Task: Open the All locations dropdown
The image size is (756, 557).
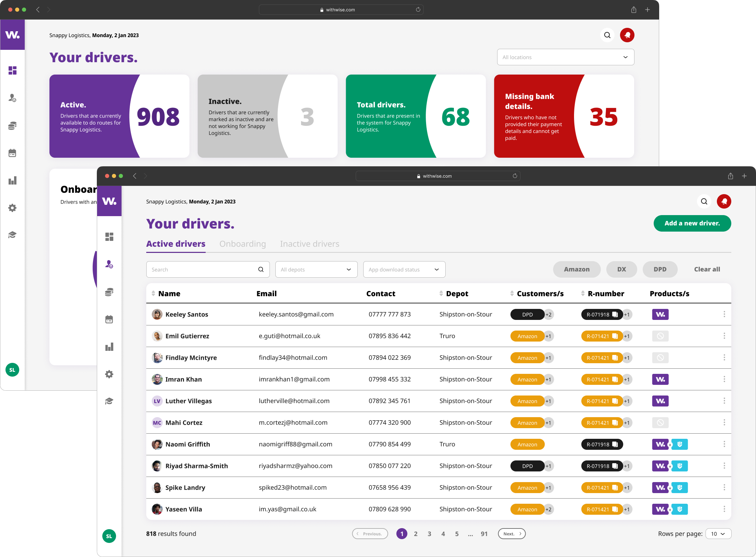Action: (x=565, y=57)
